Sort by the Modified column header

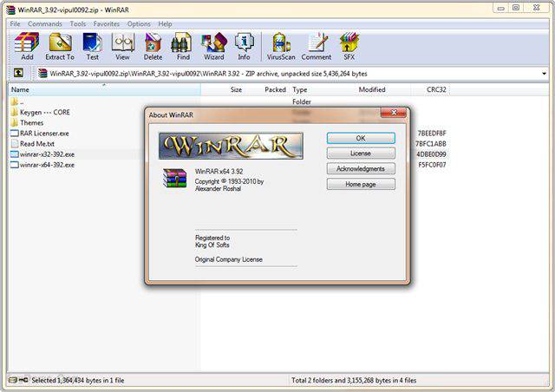[x=372, y=89]
